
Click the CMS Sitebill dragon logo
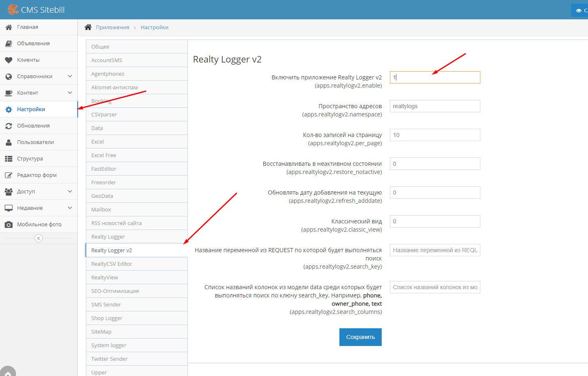click(13, 9)
